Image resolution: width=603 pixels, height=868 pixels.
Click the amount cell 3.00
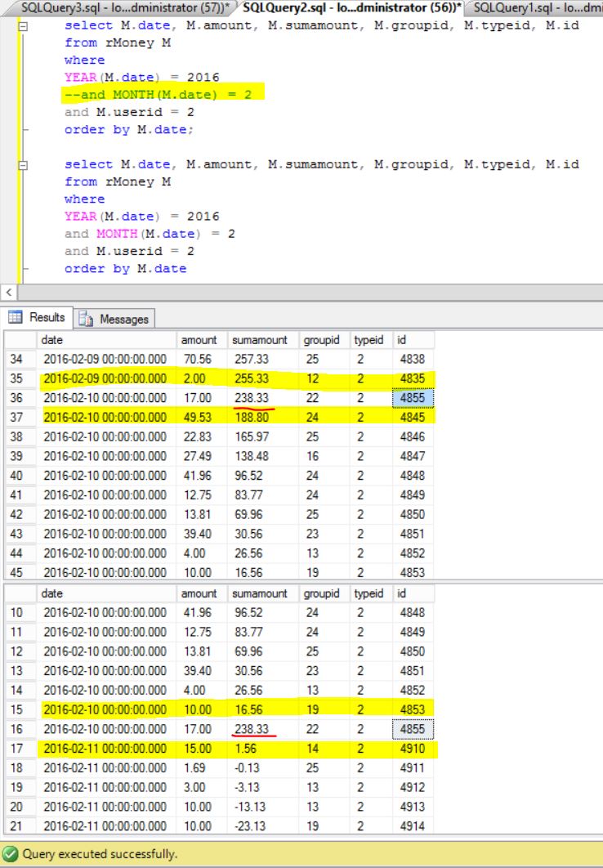(202, 787)
